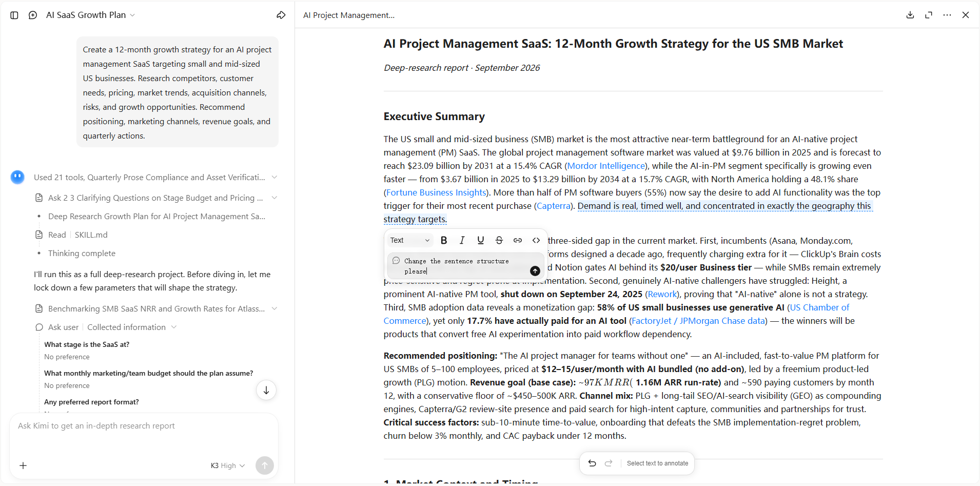
Task: Share the conversation using the share arrow icon
Action: [x=281, y=15]
